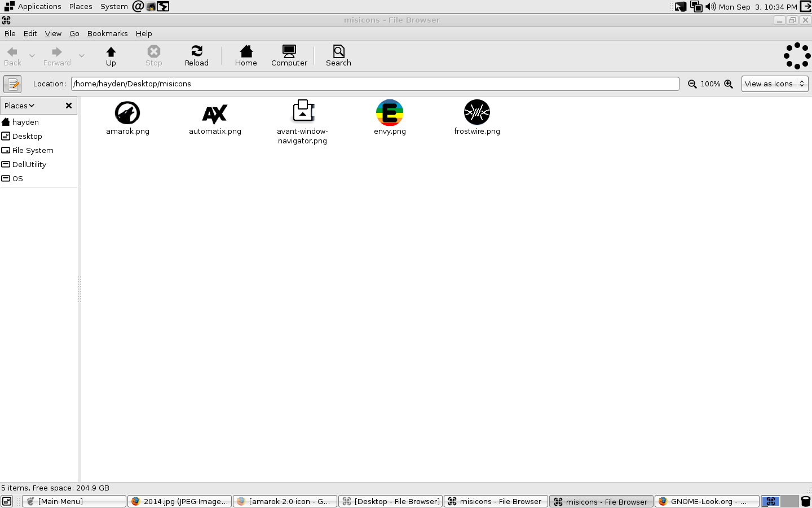Switch to GNOME-Look.org taskbar window
812x508 pixels.
click(x=707, y=501)
